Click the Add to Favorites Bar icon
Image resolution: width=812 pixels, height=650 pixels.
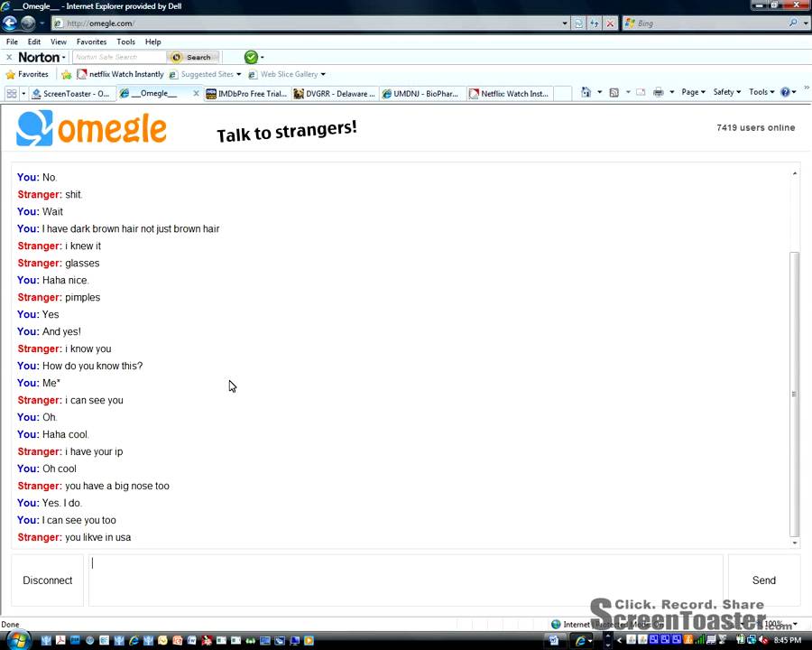tap(66, 75)
